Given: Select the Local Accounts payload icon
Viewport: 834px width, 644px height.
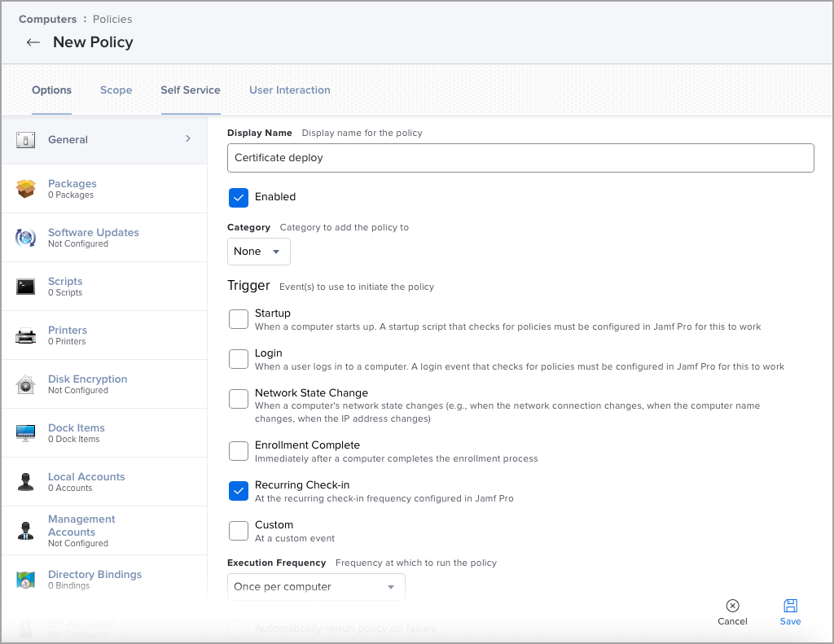Looking at the screenshot, I should pos(27,481).
